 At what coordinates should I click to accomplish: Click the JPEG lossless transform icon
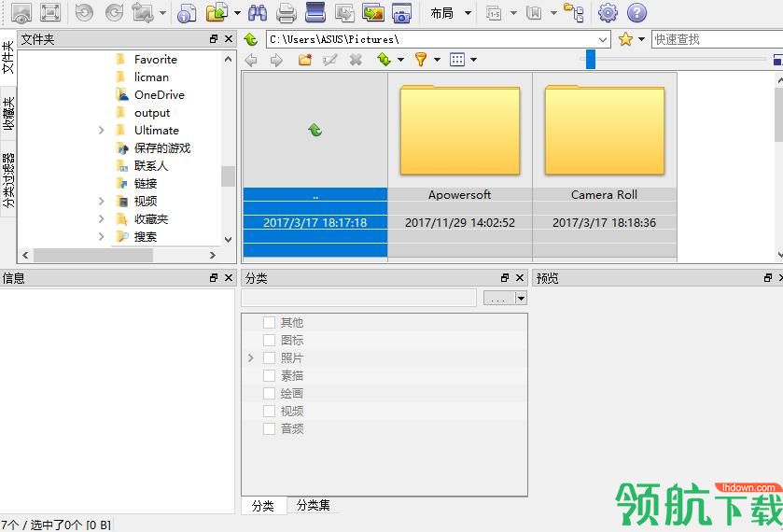[x=143, y=13]
